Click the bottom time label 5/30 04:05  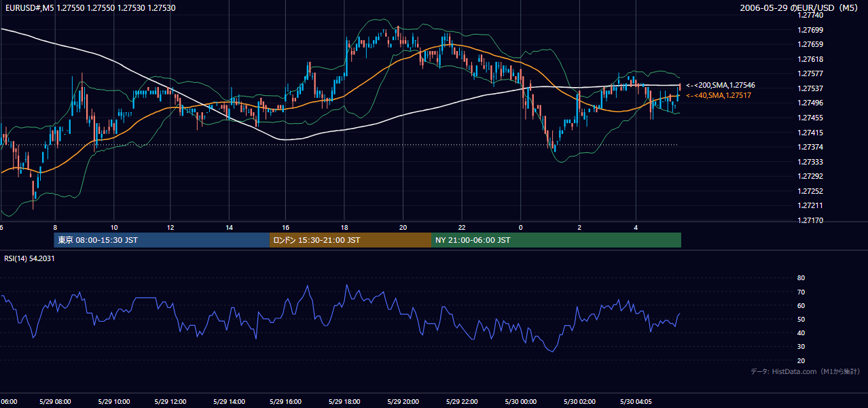(637, 401)
